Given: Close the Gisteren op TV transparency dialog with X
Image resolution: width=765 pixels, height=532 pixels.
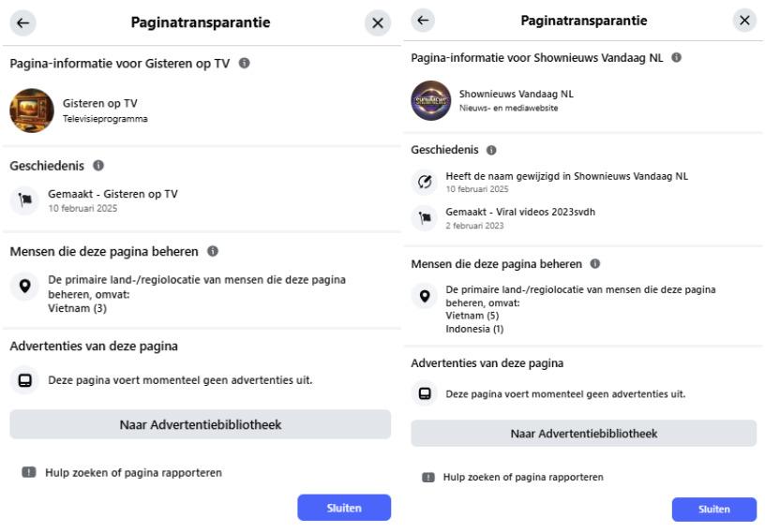Looking at the screenshot, I should pyautogui.click(x=377, y=23).
